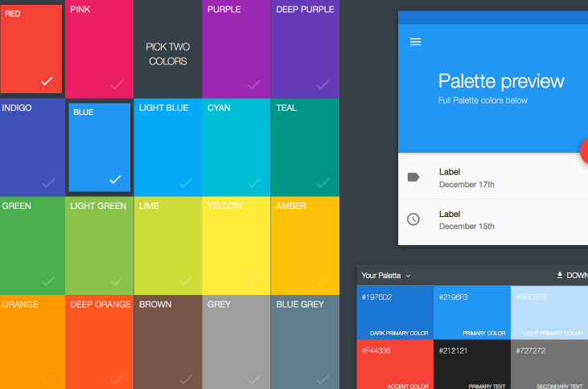Deselect the Blue color checkmark
The width and height of the screenshot is (588, 389).
tap(115, 179)
